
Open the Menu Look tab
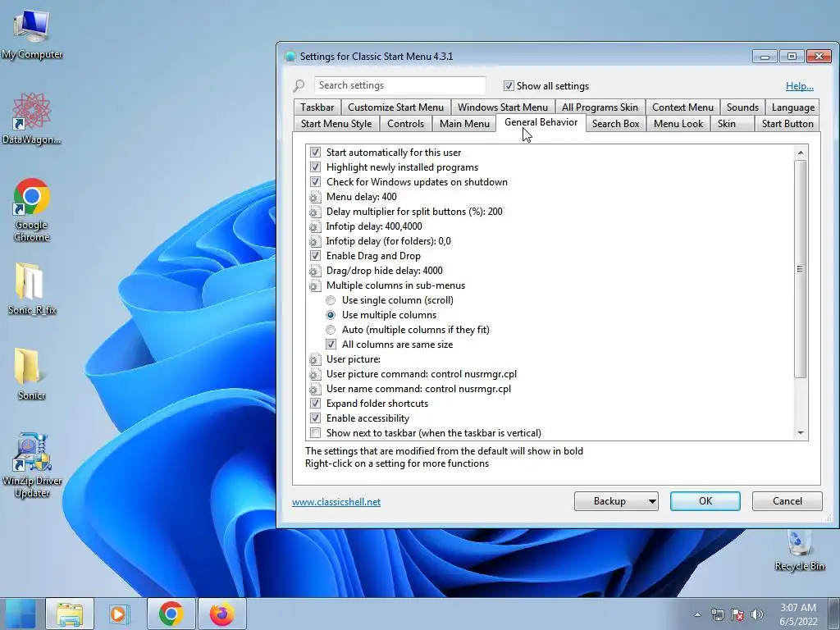[678, 124]
